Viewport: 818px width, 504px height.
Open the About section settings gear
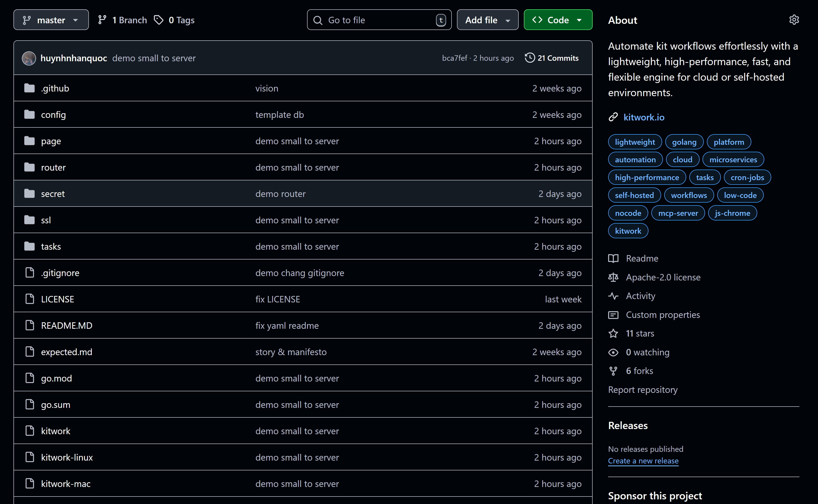(x=794, y=20)
